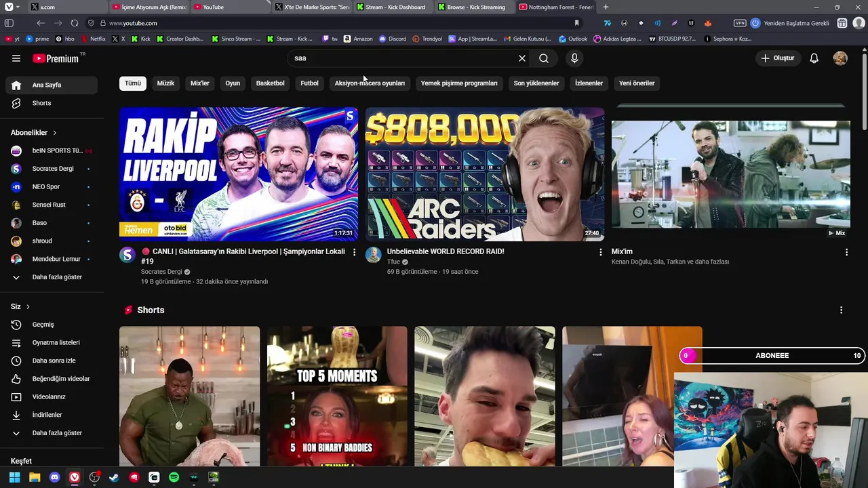The image size is (868, 488).
Task: Open options for the Mix'im card
Action: point(846,252)
